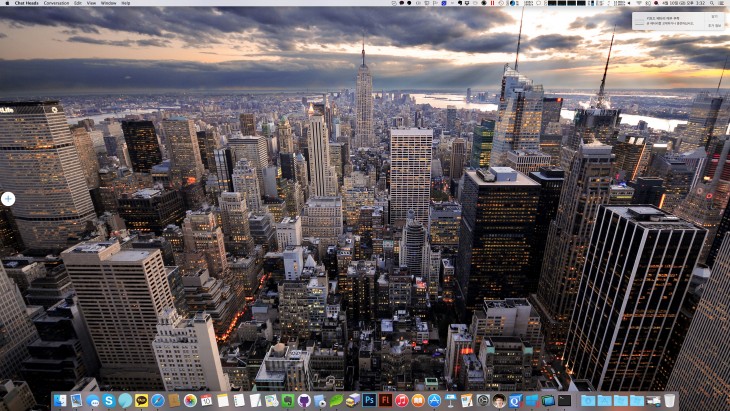Open the blue Q app in dock
Viewport: 730px width, 411px height.
[515, 401]
